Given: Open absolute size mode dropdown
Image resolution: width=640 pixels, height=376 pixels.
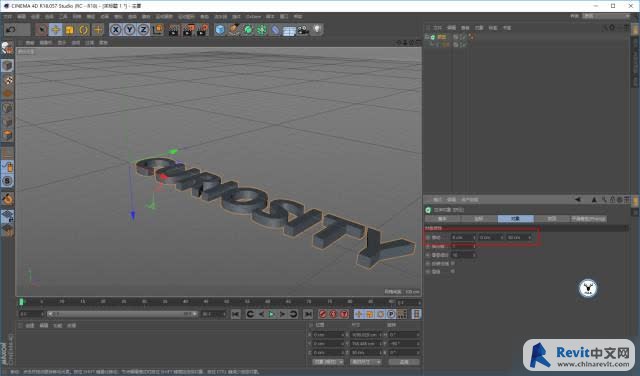Looking at the screenshot, I should [366, 362].
